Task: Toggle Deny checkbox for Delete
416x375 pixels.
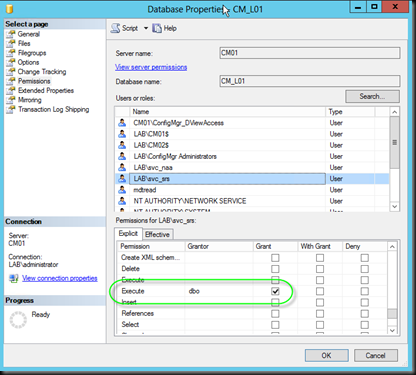Action: [365, 269]
